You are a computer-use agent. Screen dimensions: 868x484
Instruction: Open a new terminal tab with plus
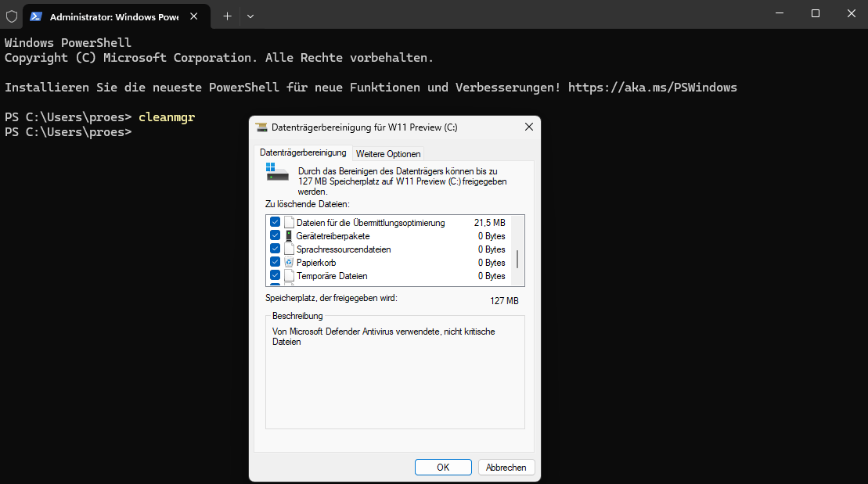click(227, 16)
